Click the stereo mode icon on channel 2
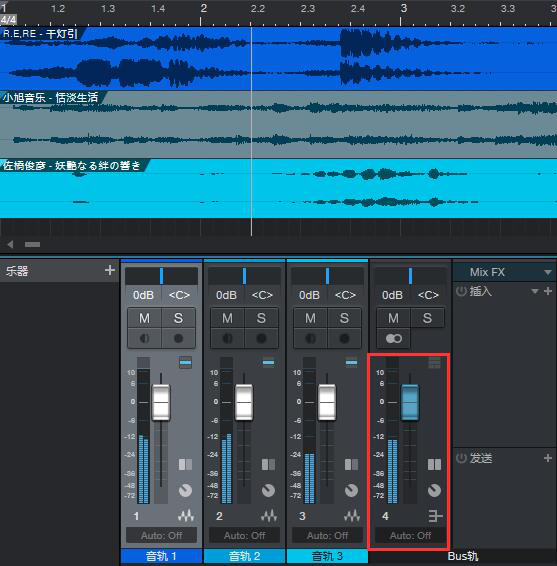 [268, 465]
